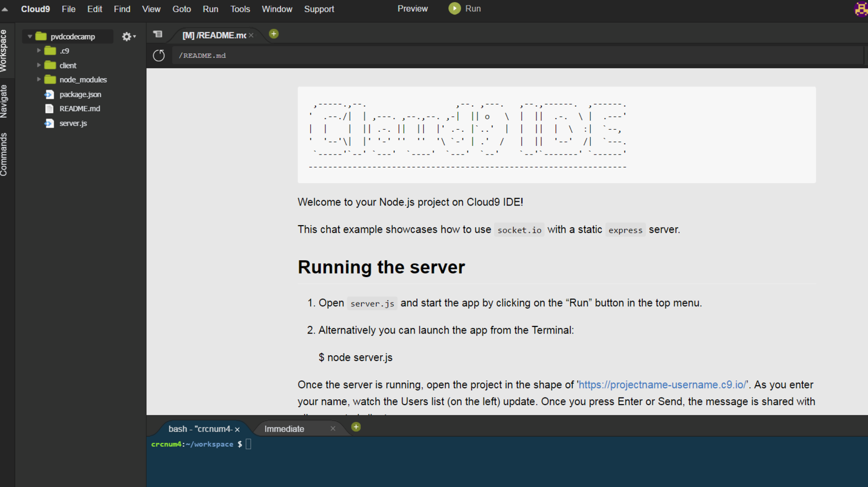Open the workspace settings gear
868x487 pixels.
(x=129, y=36)
